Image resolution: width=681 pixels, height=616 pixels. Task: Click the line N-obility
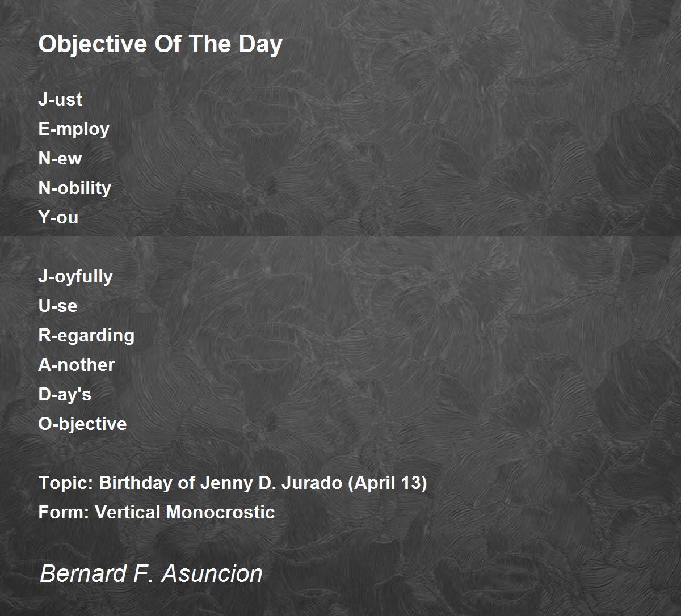[75, 189]
